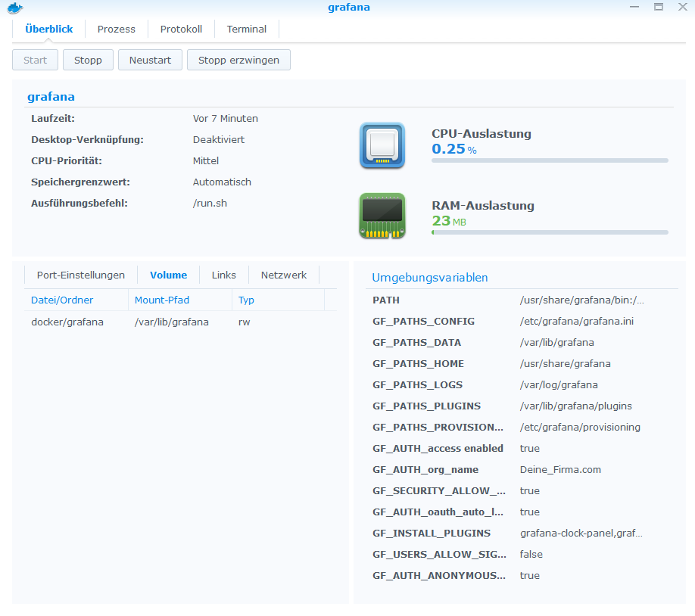Click the Deine_Firma.com value
The width and height of the screenshot is (695, 616).
[560, 470]
